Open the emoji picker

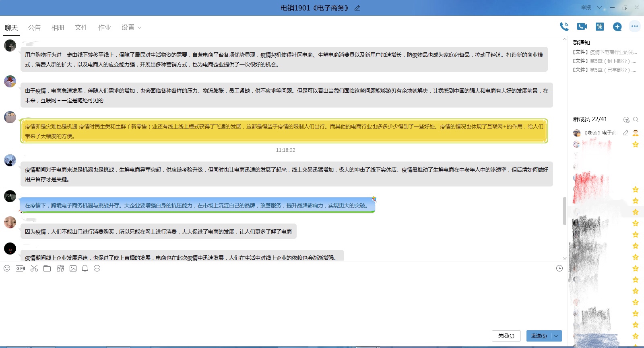pos(7,268)
